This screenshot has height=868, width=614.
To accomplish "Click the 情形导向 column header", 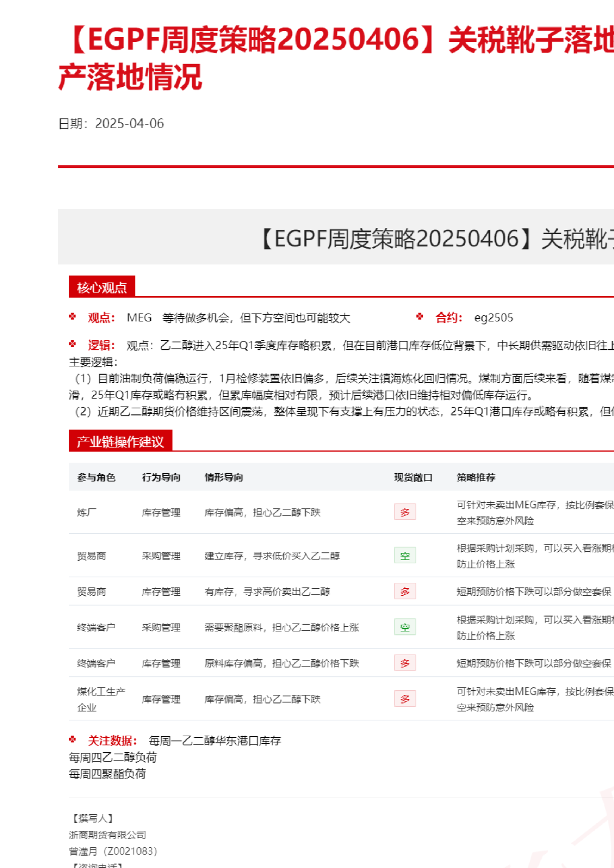I will pyautogui.click(x=224, y=477).
